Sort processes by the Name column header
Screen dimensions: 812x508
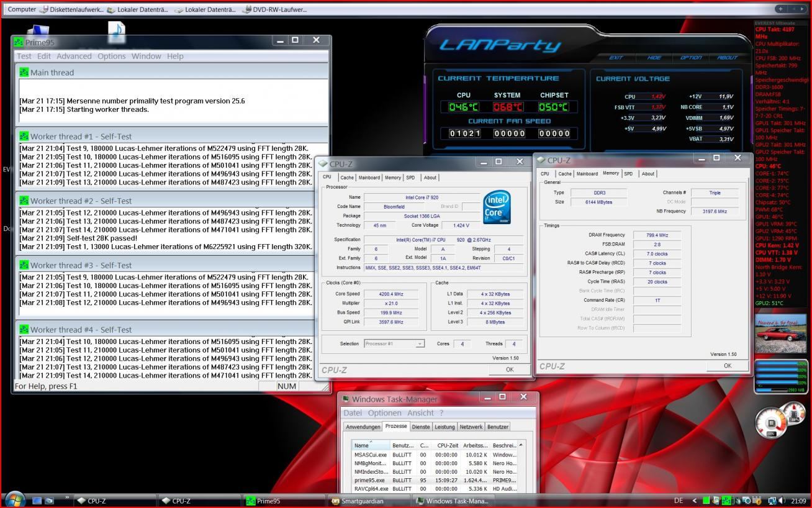[371, 445]
